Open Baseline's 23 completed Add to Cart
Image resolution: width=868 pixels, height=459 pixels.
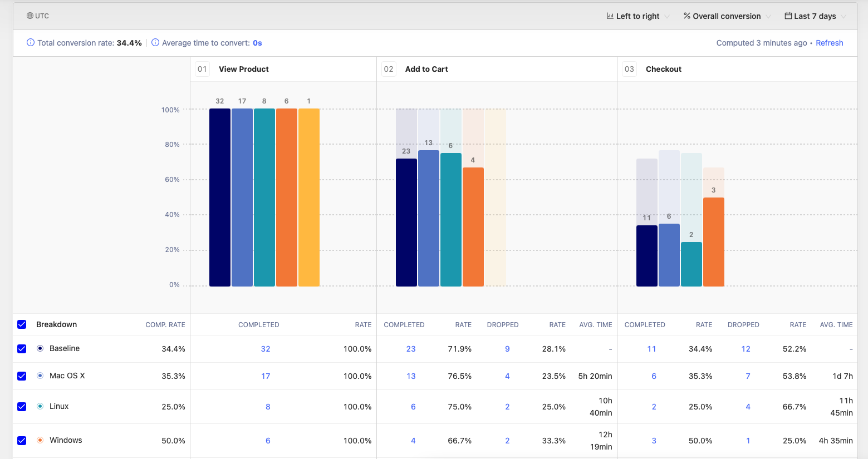[x=411, y=349]
